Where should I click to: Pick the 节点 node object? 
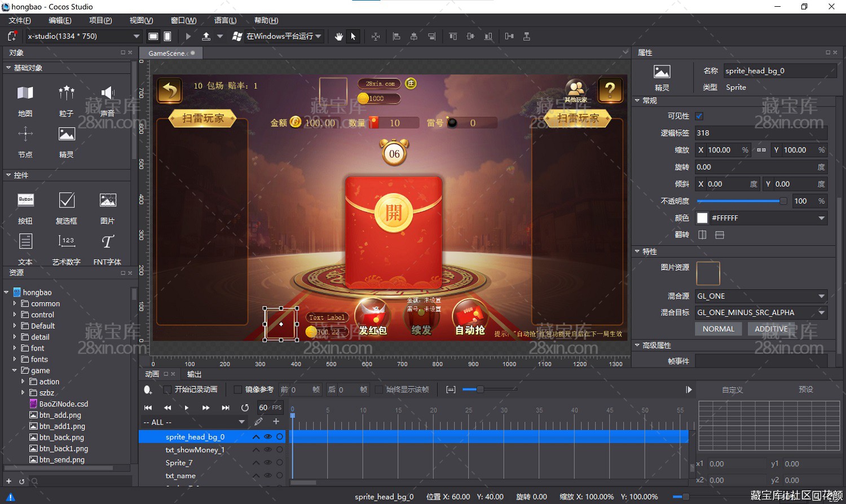(x=25, y=142)
